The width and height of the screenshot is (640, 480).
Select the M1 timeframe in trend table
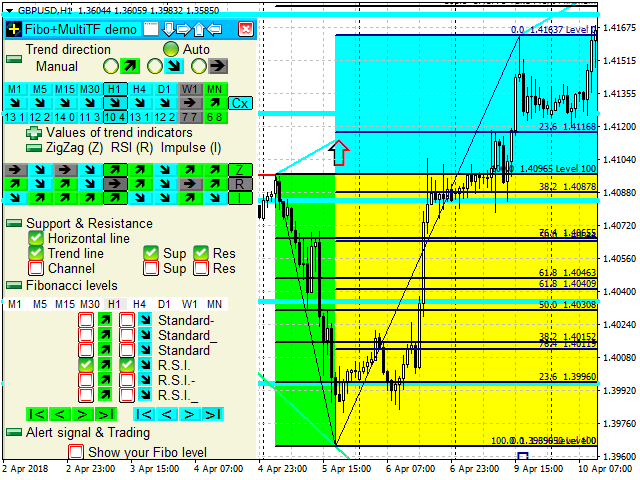tap(15, 89)
